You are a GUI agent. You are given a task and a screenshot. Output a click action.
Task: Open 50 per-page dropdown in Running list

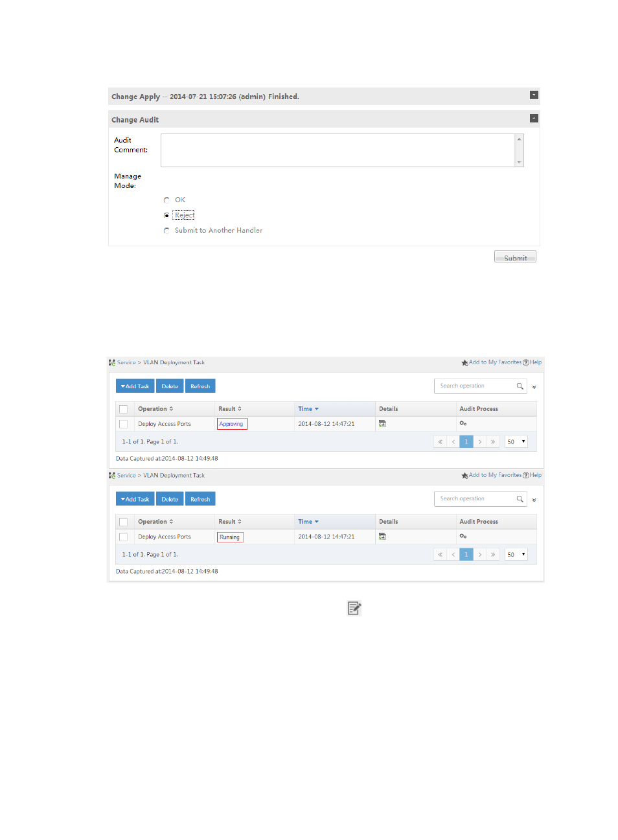(516, 555)
